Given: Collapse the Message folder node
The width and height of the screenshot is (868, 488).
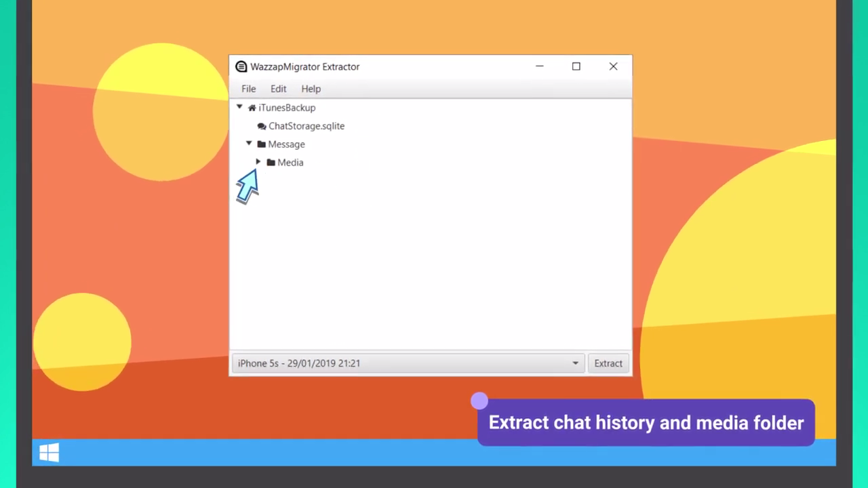Looking at the screenshot, I should pos(249,144).
